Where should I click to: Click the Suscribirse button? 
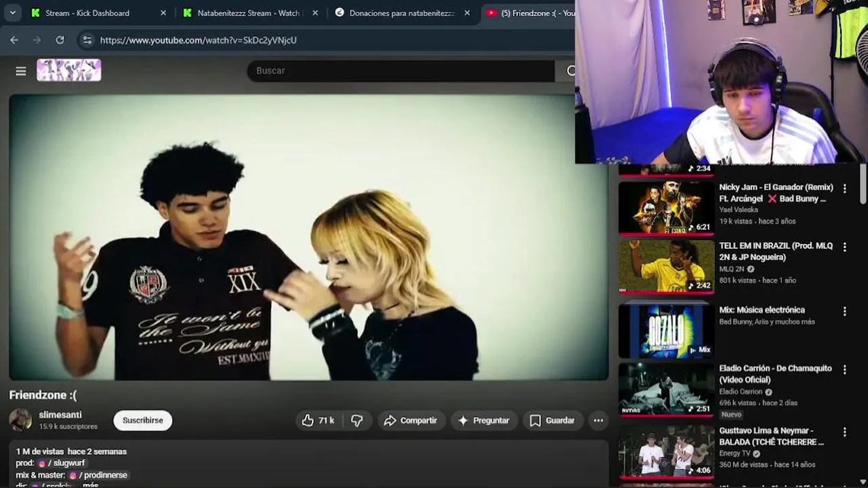[x=142, y=420]
